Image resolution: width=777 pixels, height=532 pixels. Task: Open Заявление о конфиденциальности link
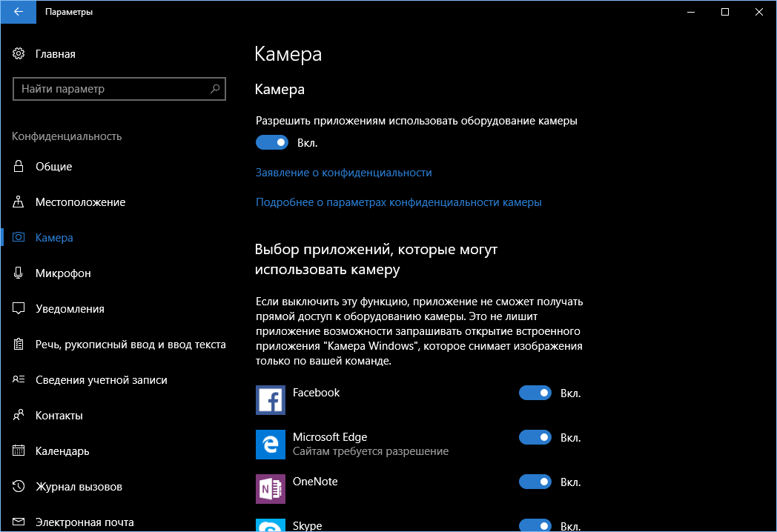[344, 172]
